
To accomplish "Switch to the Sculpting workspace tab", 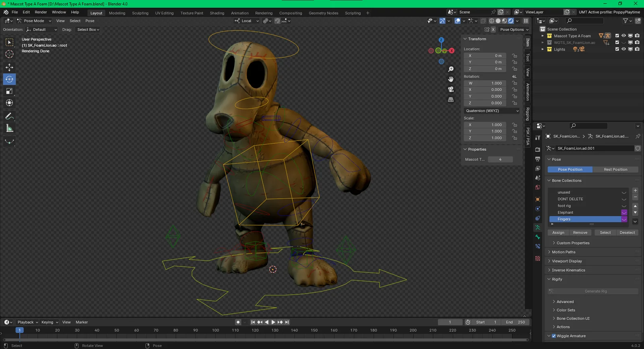I will click(140, 13).
